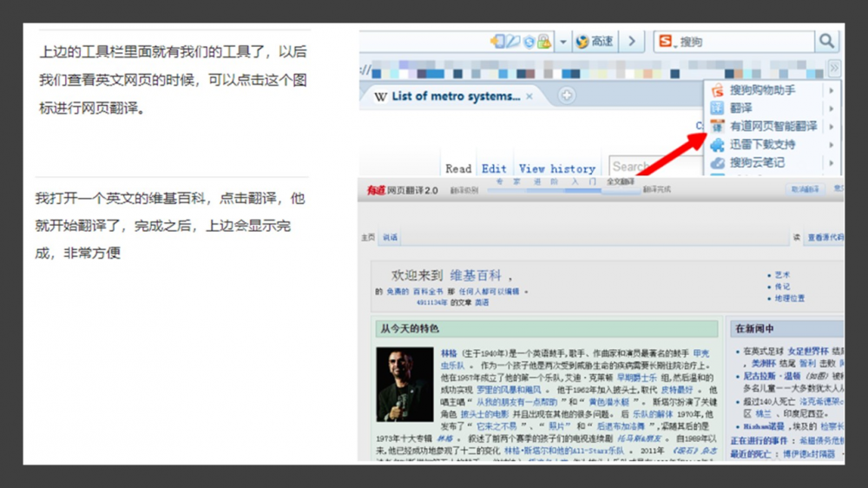Open the View history page tab

[x=556, y=168]
